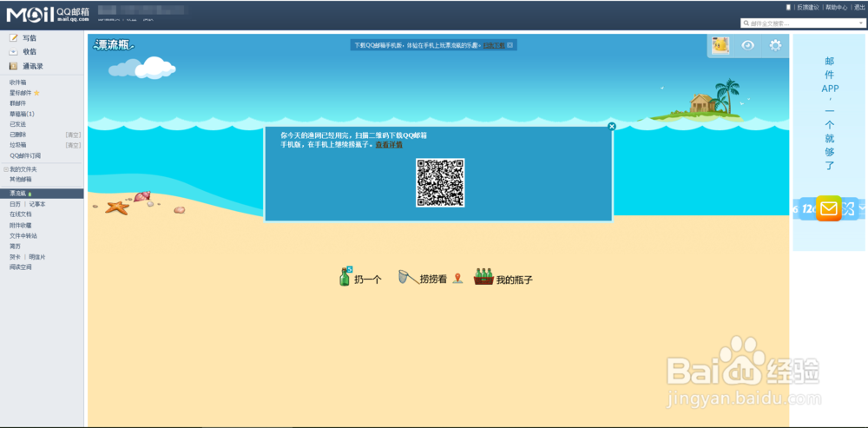Click the green bottle 扔一个 icon
The image size is (868, 428).
345,276
